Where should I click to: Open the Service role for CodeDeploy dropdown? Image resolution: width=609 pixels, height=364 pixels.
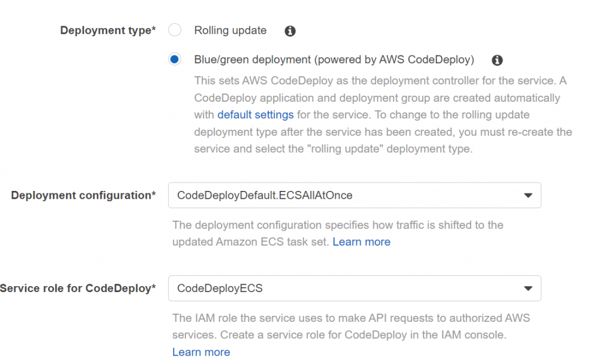click(354, 288)
